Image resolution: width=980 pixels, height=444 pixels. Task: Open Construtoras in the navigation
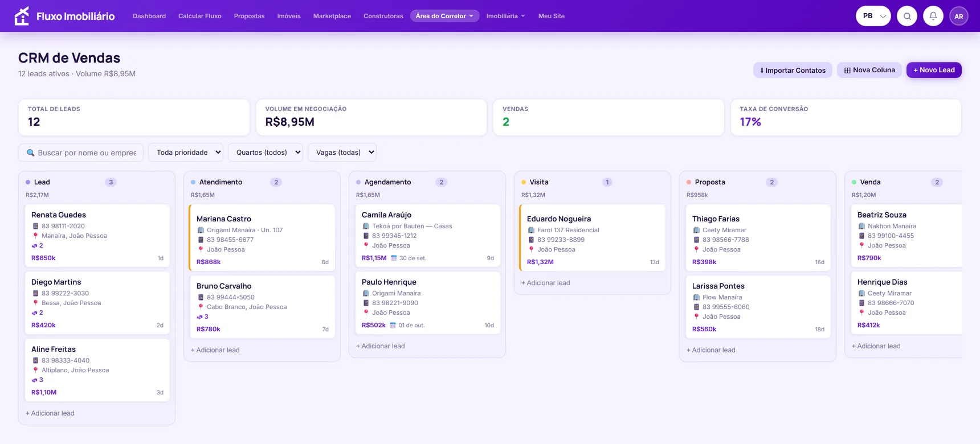[x=383, y=16]
